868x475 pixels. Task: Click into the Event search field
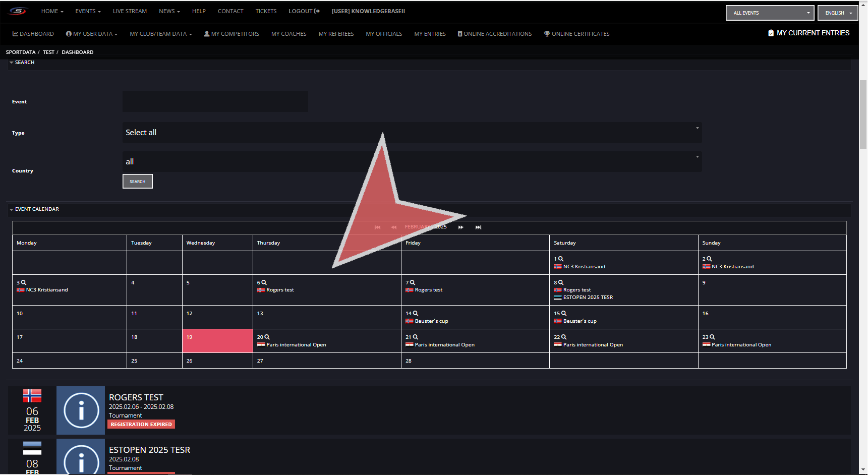coord(215,102)
